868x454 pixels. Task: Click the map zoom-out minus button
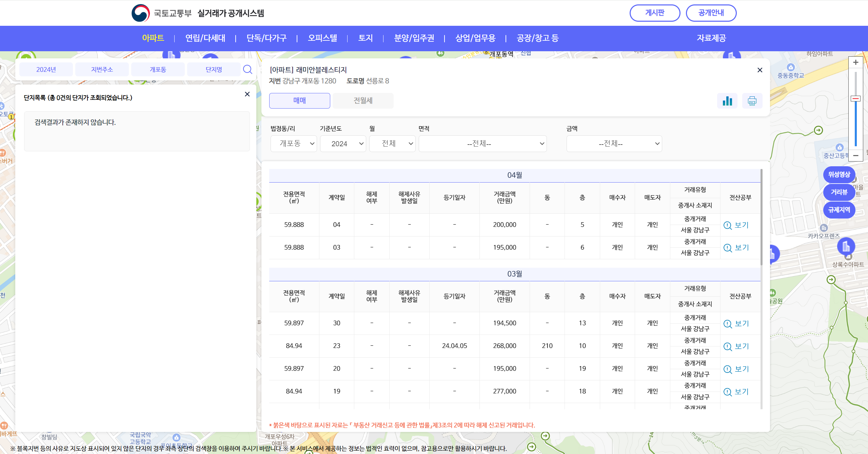[855, 155]
